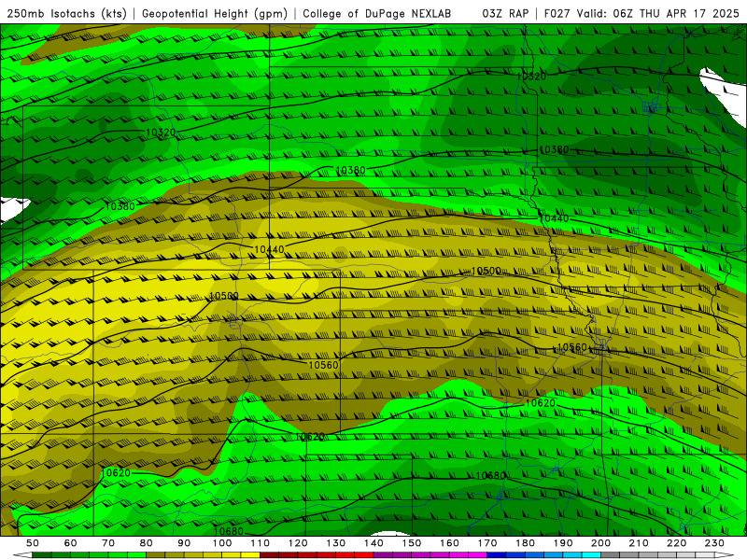
Task: Click the colorbar tick label 160
Action: coord(449,543)
